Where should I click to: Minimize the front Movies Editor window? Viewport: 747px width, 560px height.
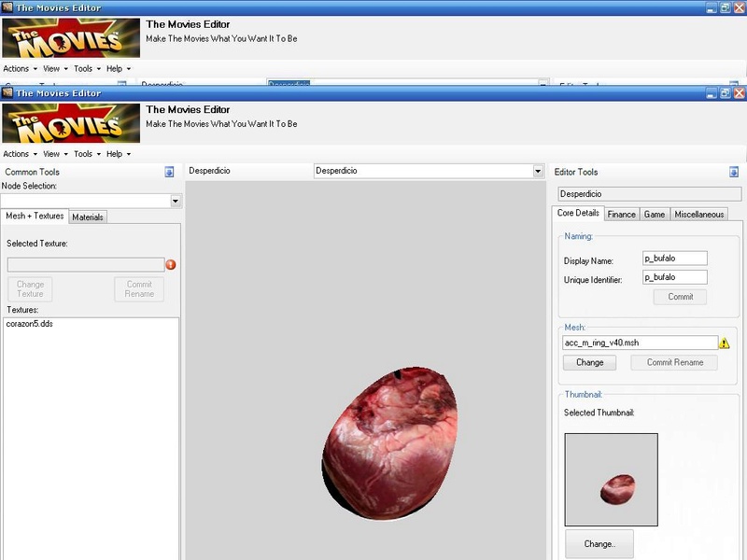pos(711,92)
